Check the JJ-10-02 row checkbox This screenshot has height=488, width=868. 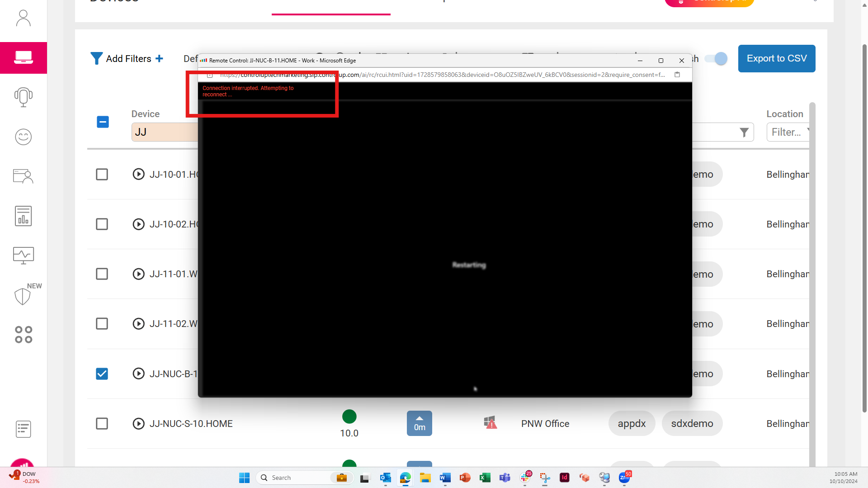click(x=102, y=224)
